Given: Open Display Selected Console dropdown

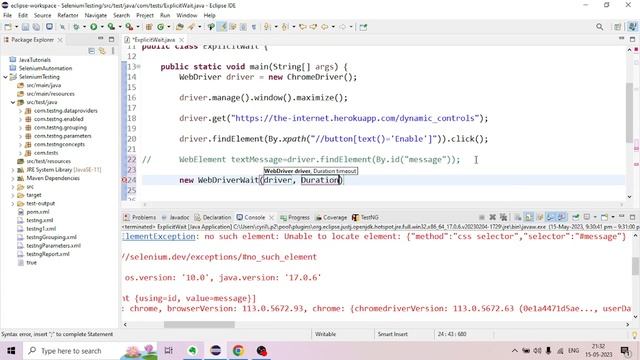Looking at the screenshot, I should [595, 217].
